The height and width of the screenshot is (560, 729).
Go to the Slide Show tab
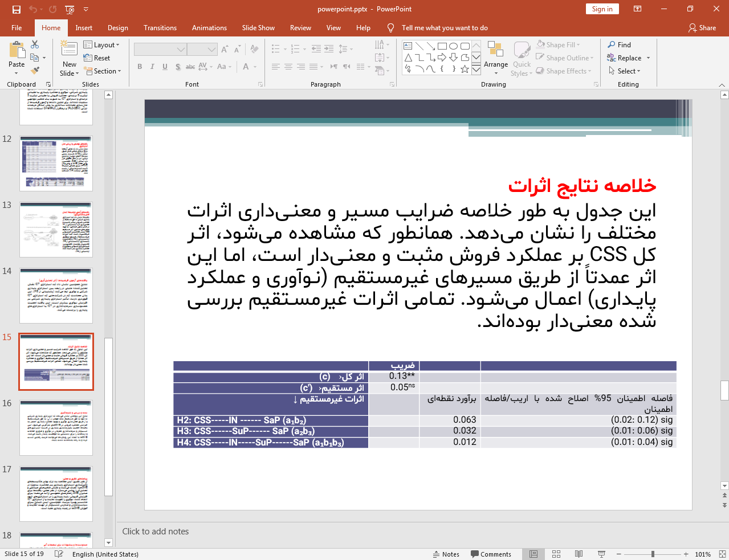tap(258, 28)
